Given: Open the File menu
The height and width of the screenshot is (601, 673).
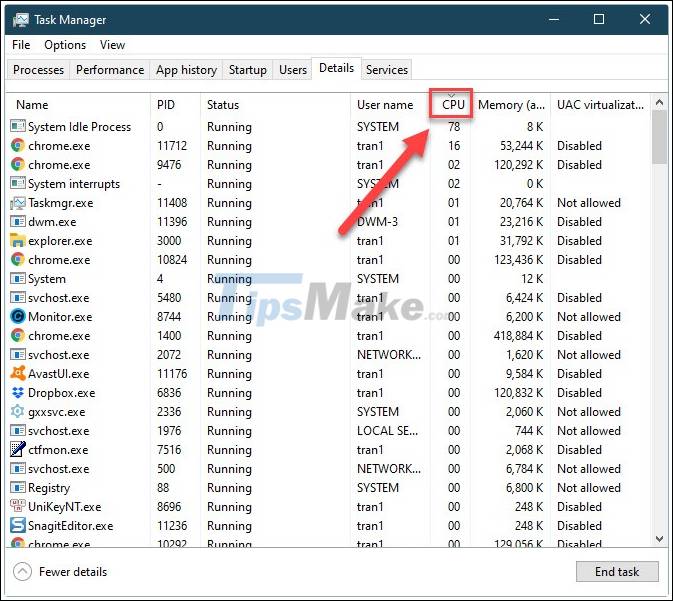Looking at the screenshot, I should pos(21,45).
